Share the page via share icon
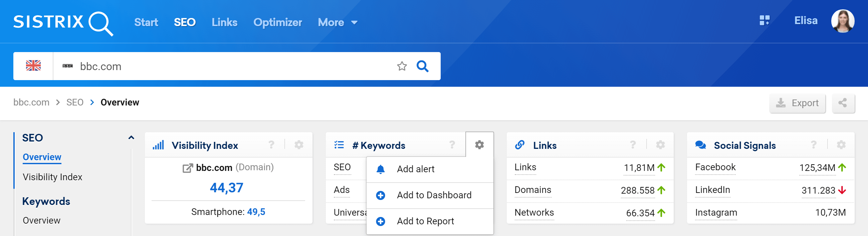Screen dimensions: 868x236 click(x=843, y=103)
